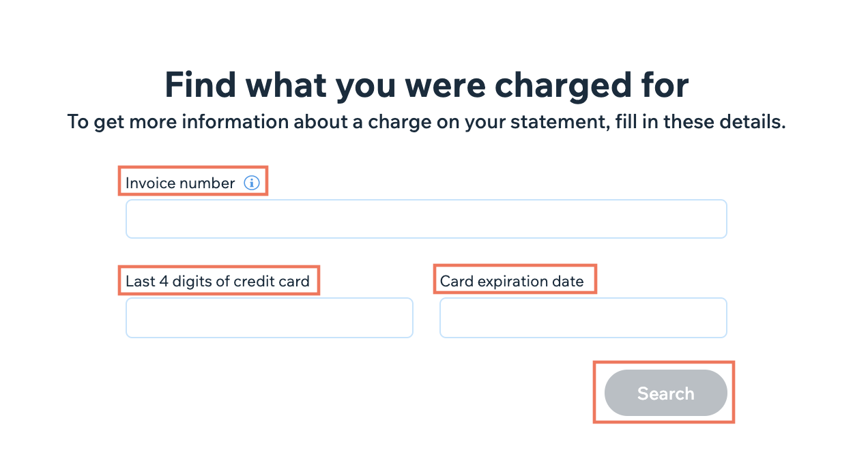Image resolution: width=868 pixels, height=461 pixels.
Task: Show help for the invoice number
Action: 252,183
